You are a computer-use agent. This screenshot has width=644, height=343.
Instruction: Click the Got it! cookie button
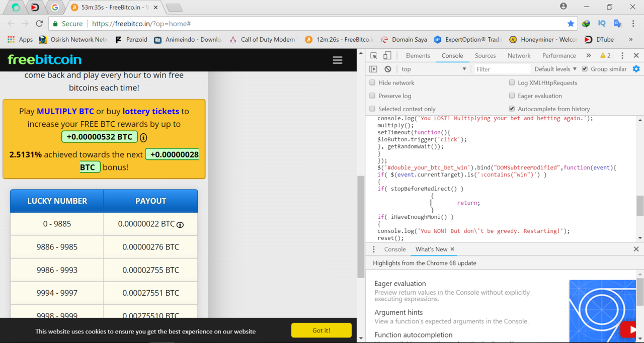tap(321, 330)
